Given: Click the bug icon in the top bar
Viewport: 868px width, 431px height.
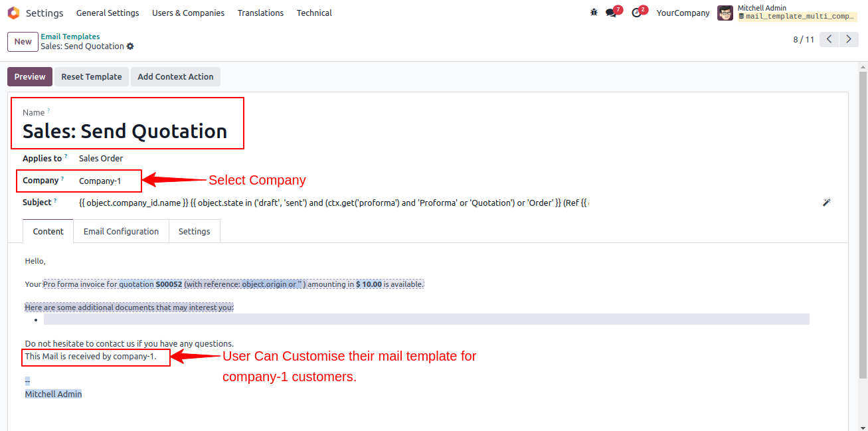Looking at the screenshot, I should tap(593, 12).
